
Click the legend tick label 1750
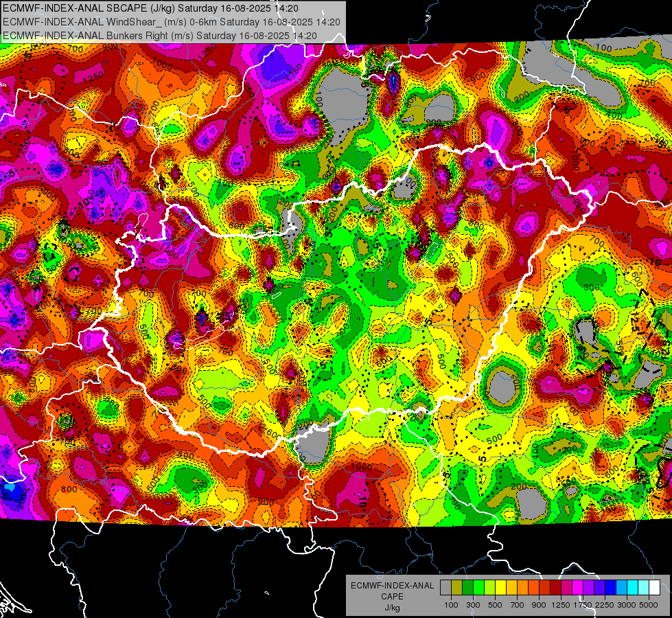tap(583, 605)
